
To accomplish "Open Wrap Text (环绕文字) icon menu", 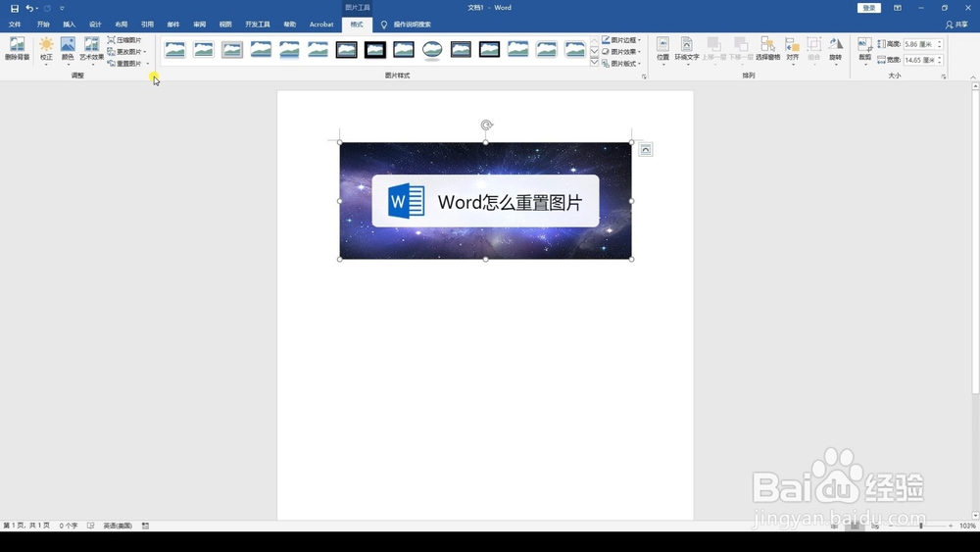I will tap(686, 50).
